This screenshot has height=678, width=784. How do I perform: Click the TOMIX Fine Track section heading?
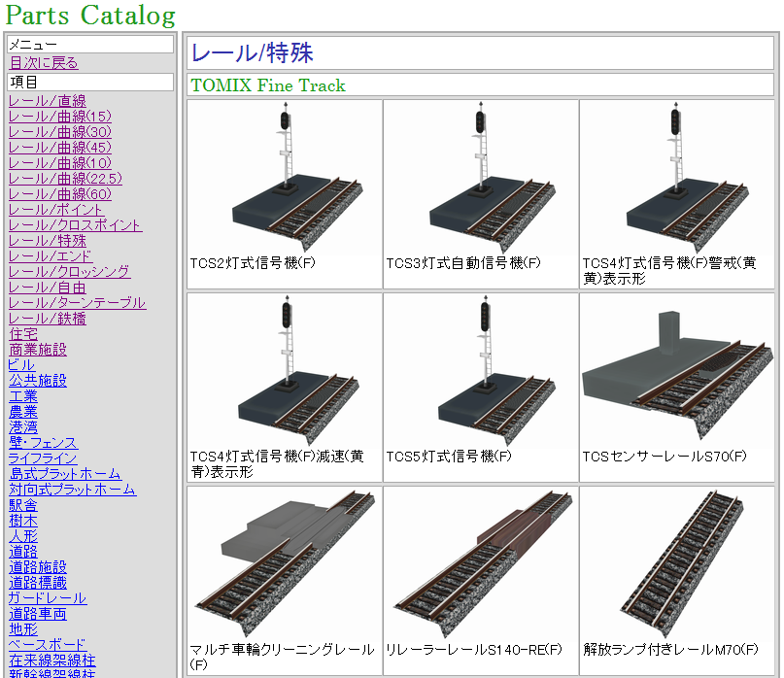[268, 85]
